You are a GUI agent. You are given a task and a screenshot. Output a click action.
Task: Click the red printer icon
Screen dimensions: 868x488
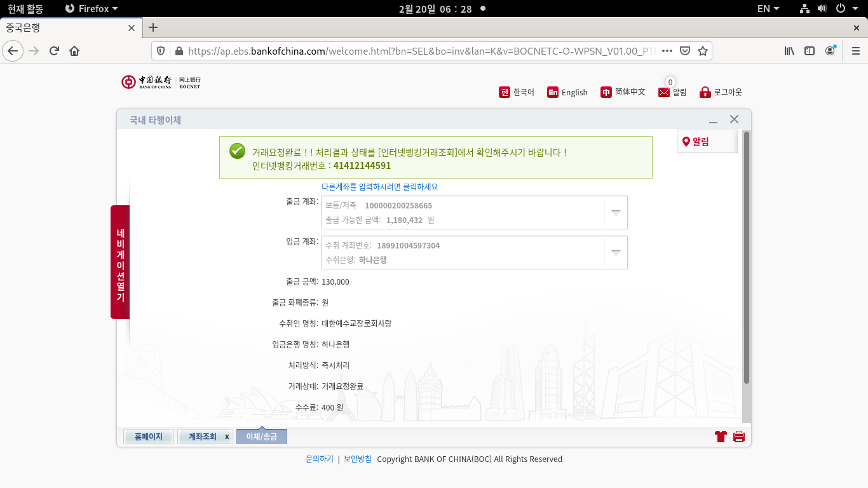738,437
